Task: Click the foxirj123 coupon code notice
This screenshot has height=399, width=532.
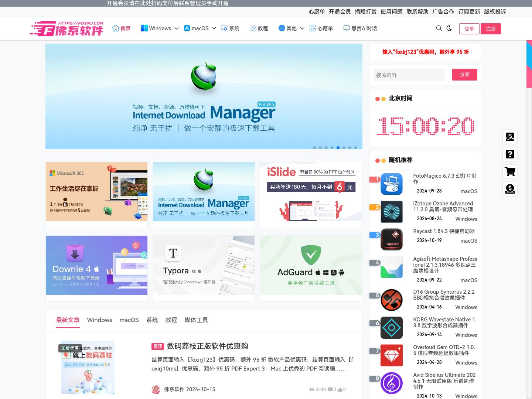Action: [426, 52]
